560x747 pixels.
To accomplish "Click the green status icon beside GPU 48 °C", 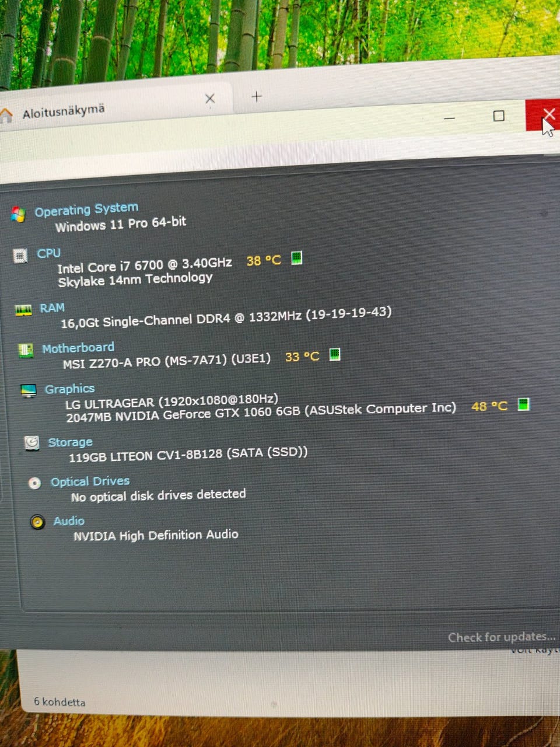I will coord(524,404).
